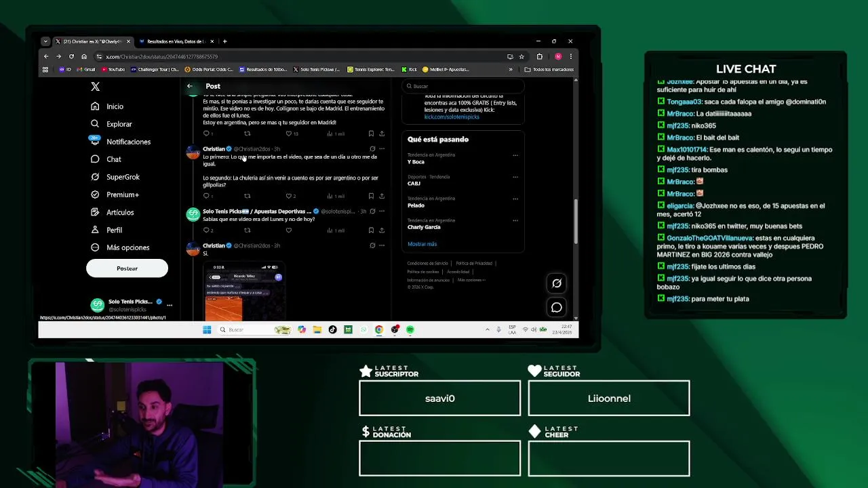Open the 'Condiciones de Servicio' footer link
This screenshot has height=488, width=868.
[x=427, y=264]
